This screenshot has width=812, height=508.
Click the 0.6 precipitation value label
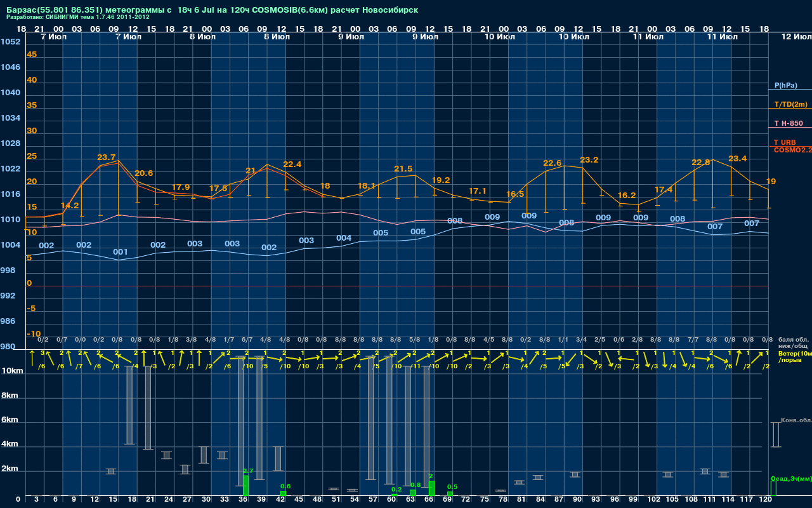pos(285,486)
